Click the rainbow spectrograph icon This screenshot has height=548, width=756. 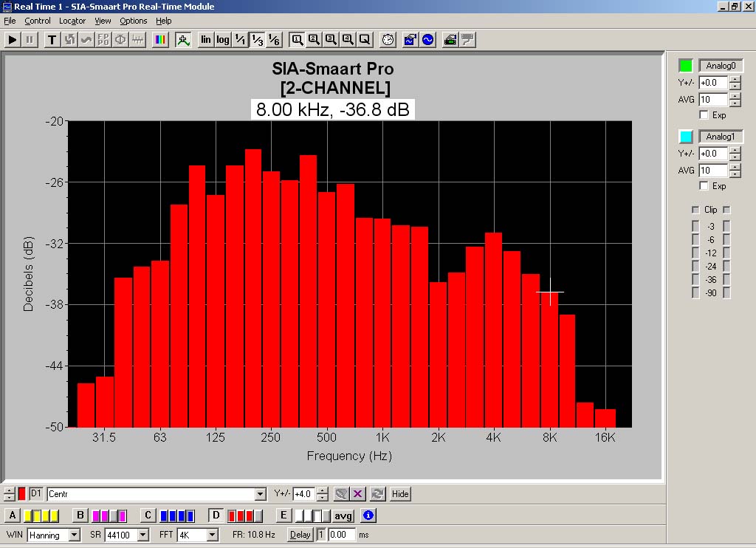point(160,40)
